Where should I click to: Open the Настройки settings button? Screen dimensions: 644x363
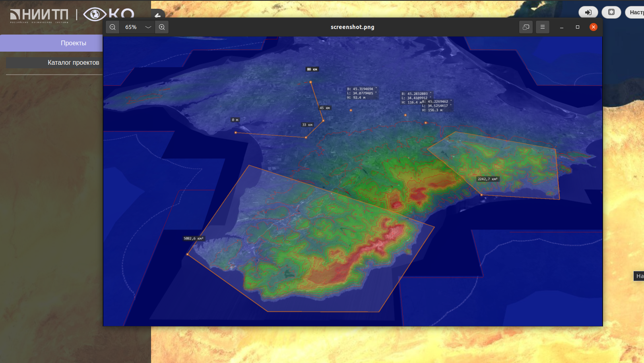pyautogui.click(x=635, y=12)
